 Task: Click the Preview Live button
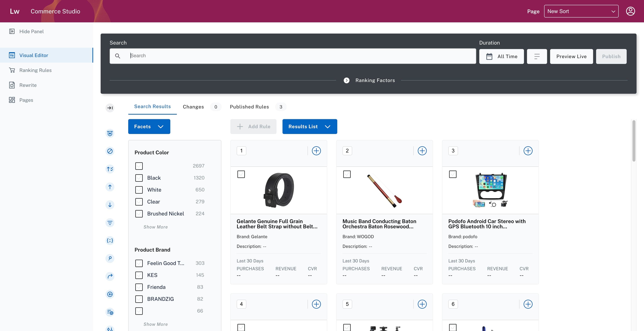[x=571, y=56]
